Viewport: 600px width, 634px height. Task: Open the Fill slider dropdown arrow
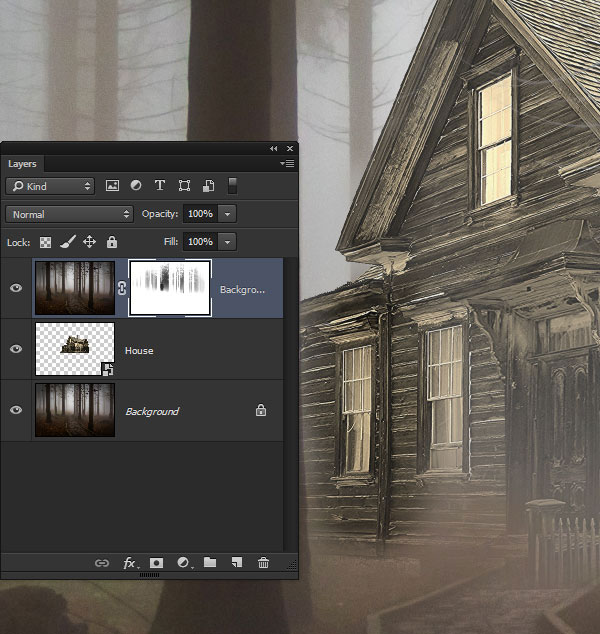227,242
